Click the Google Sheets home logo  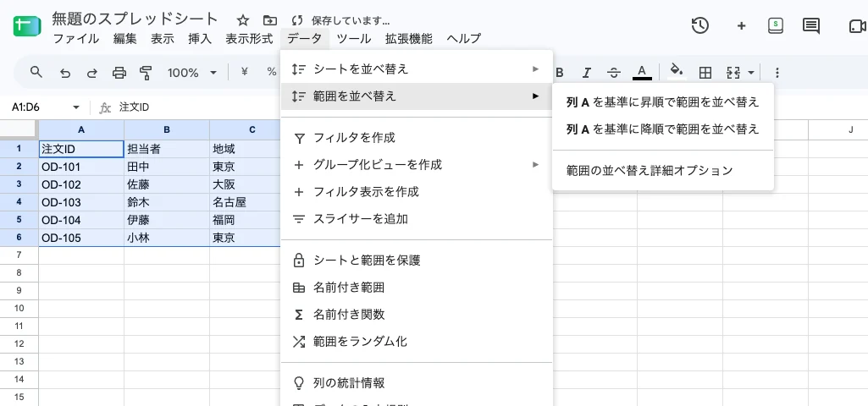coord(27,26)
